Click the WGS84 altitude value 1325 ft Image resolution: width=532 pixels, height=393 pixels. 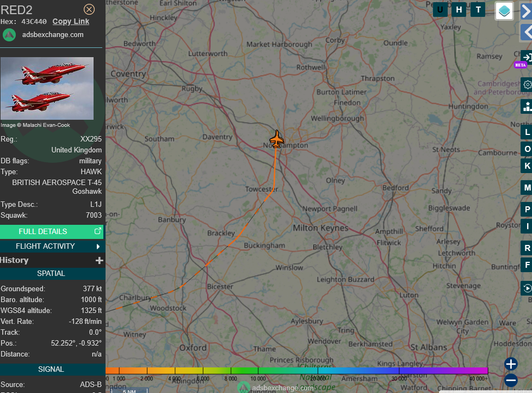coord(91,310)
